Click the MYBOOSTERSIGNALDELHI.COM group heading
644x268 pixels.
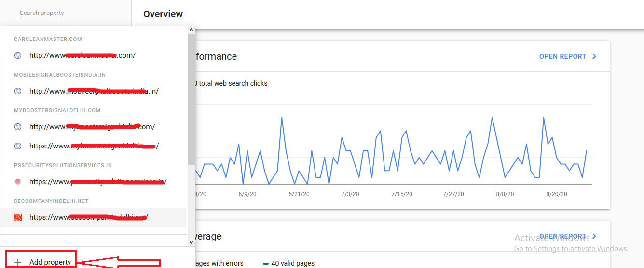(57, 110)
